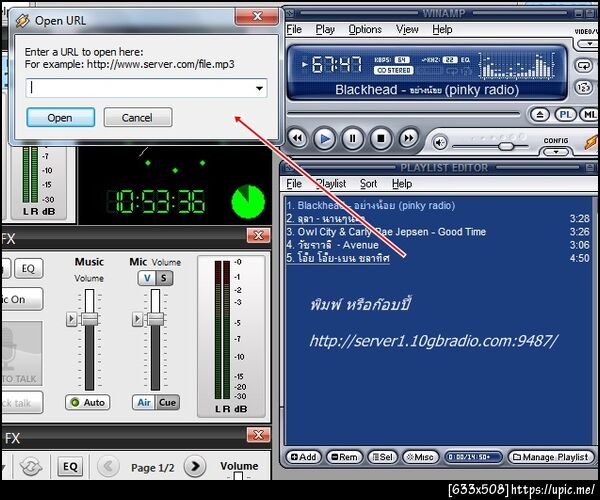The image size is (600, 500).
Task: Open Manage Playlist button
Action: point(551,457)
